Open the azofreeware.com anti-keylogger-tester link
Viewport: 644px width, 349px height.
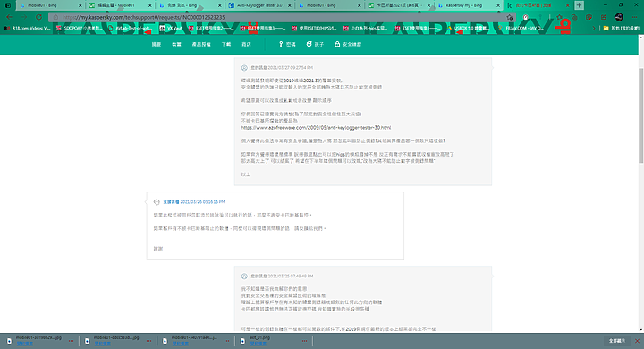coord(316,127)
